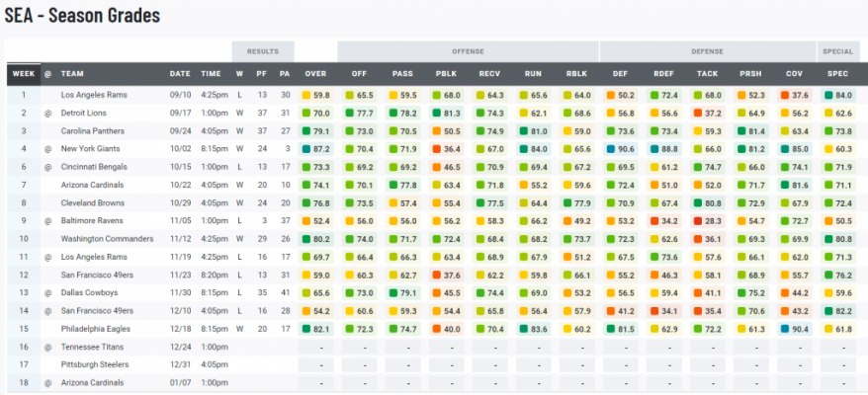
Task: Click the 83.6 RUN grade in week 15
Action: coord(533,329)
